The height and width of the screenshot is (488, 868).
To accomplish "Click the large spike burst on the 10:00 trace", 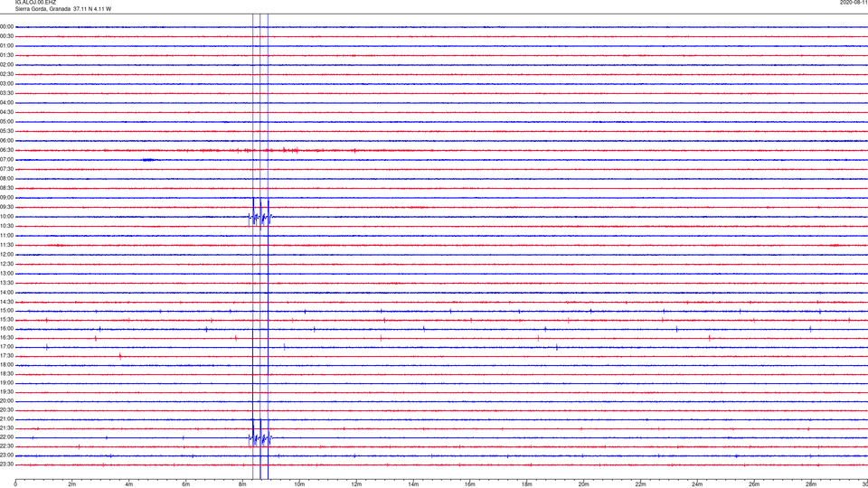I will click(260, 217).
